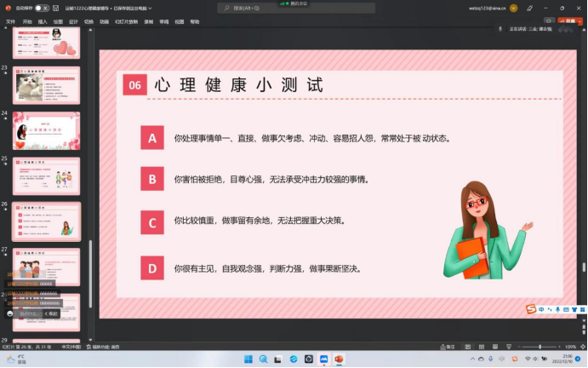Switch to the 幻灯片放映 tab

coord(126,21)
